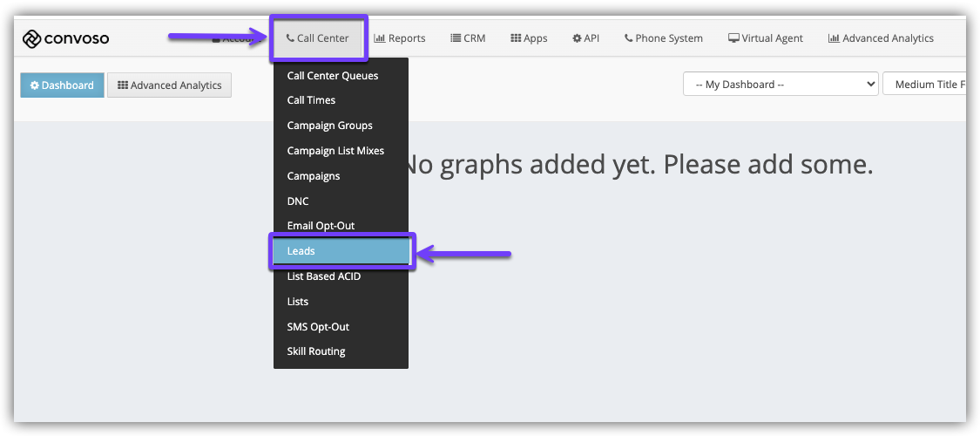Click the Advanced Analytics chart icon in navbar
The width and height of the screenshot is (980, 436).
(834, 38)
